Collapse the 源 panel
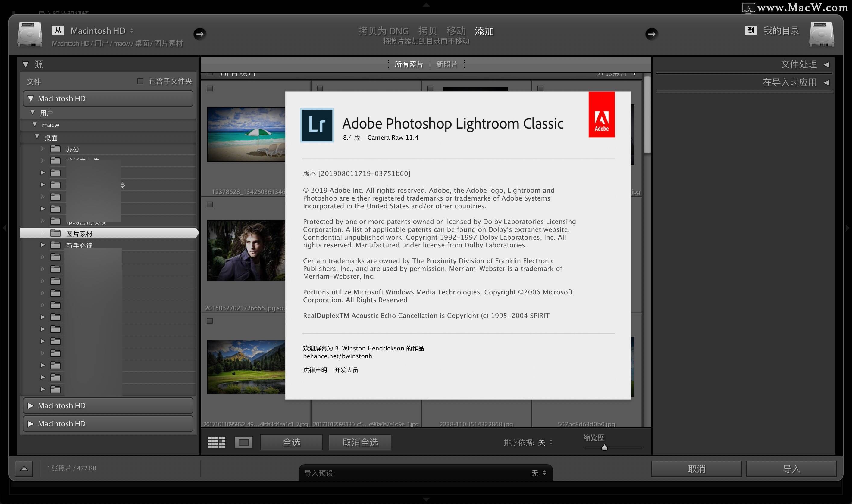 click(x=26, y=64)
